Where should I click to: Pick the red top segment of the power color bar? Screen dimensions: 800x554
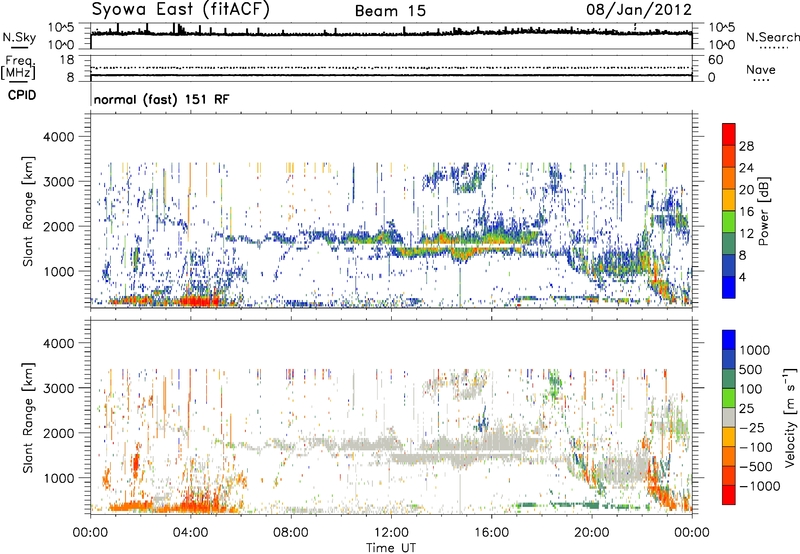[729, 134]
